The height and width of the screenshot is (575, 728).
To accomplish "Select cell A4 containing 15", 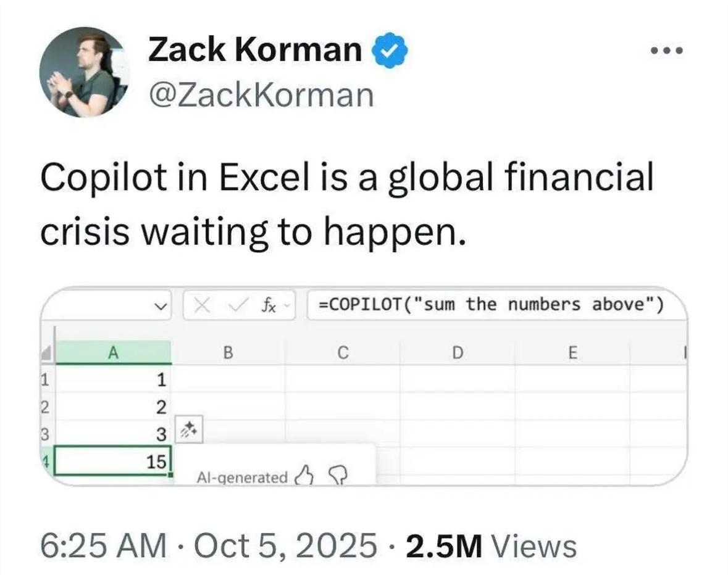I will point(112,463).
